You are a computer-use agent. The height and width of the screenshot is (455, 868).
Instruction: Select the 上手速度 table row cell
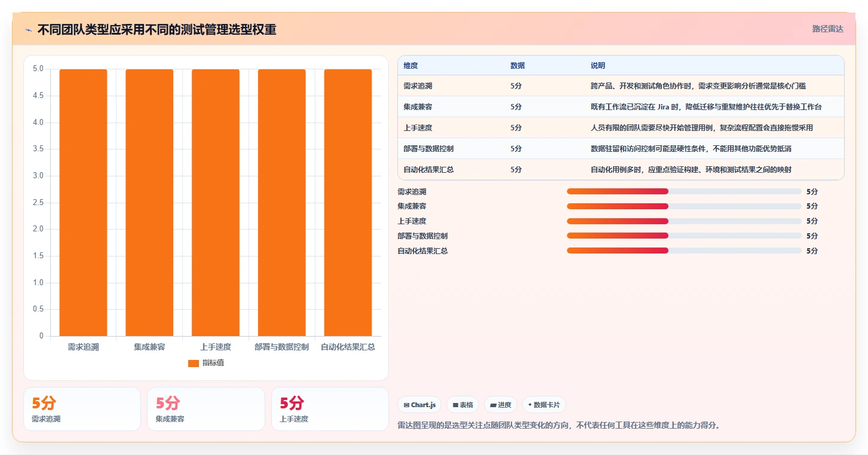click(x=418, y=128)
